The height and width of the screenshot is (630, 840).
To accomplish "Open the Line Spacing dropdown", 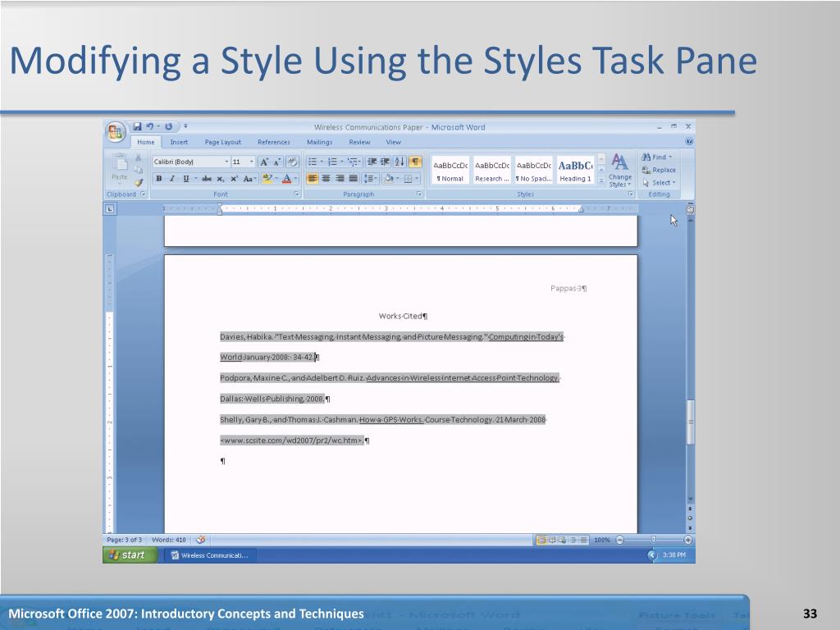I will [x=371, y=178].
